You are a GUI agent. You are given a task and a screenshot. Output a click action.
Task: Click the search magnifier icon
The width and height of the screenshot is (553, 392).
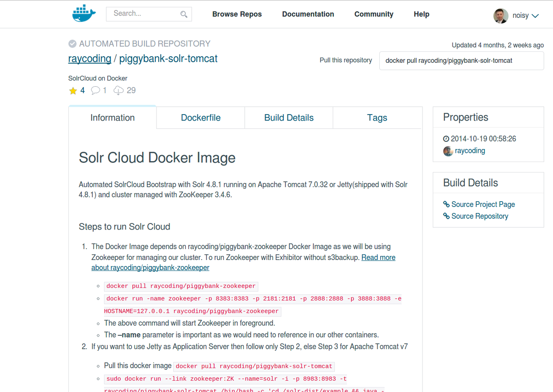[184, 14]
